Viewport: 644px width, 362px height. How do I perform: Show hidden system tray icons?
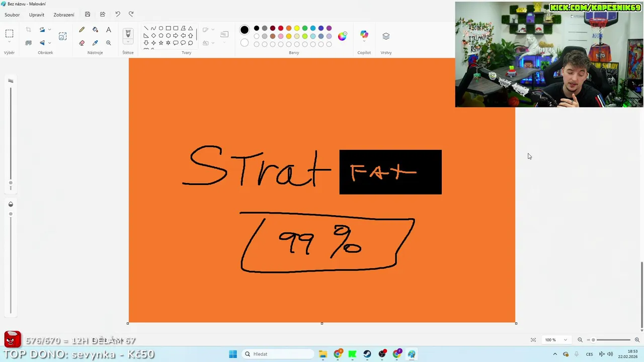coord(555,354)
